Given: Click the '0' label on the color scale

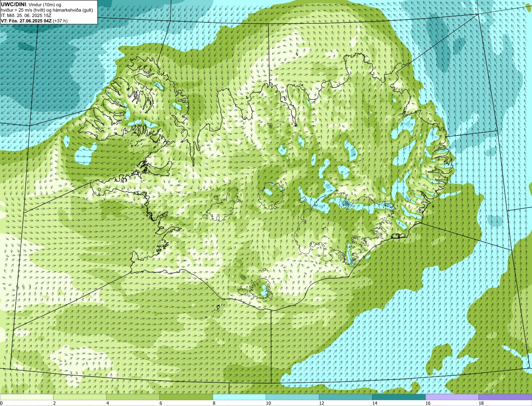Looking at the screenshot, I should point(2,403).
